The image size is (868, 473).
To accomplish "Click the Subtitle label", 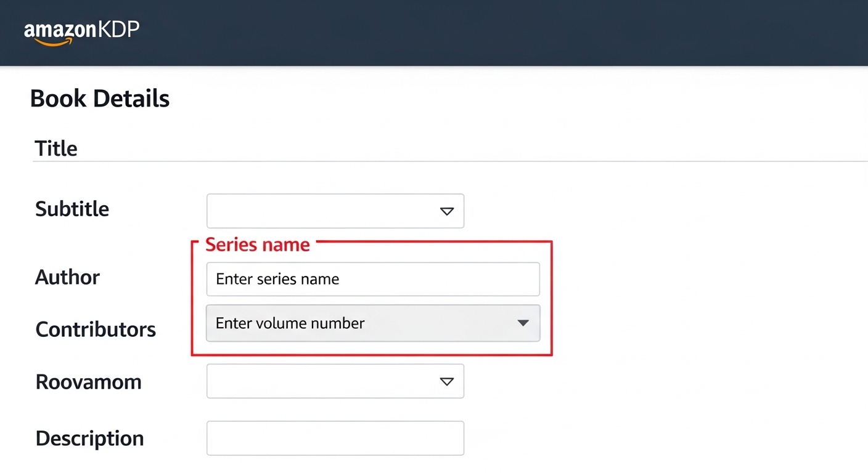I will click(72, 209).
